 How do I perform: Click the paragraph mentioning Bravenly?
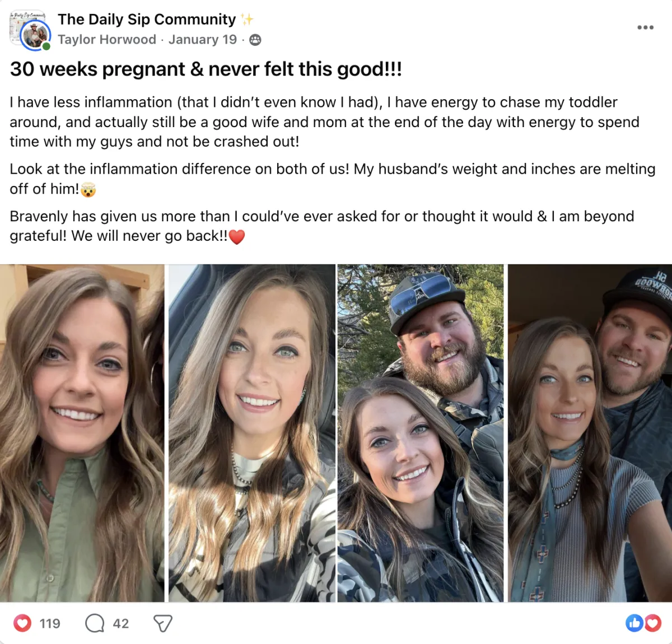322,226
